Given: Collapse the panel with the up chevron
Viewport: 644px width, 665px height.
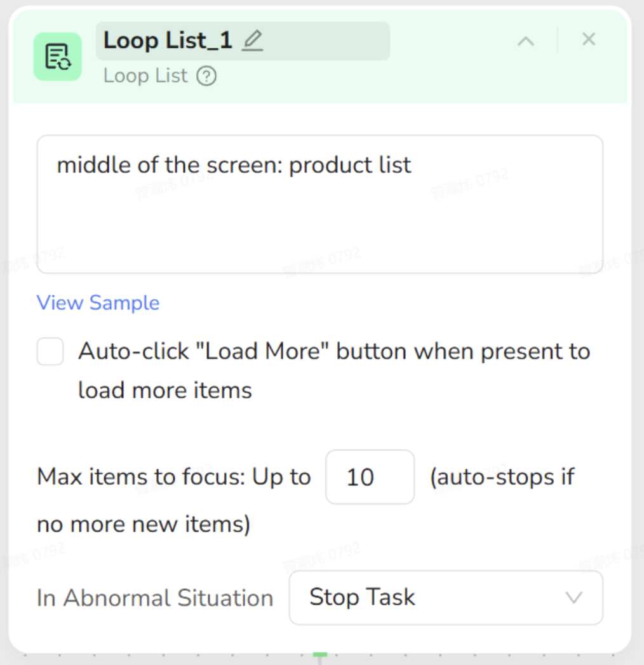Looking at the screenshot, I should click(525, 41).
